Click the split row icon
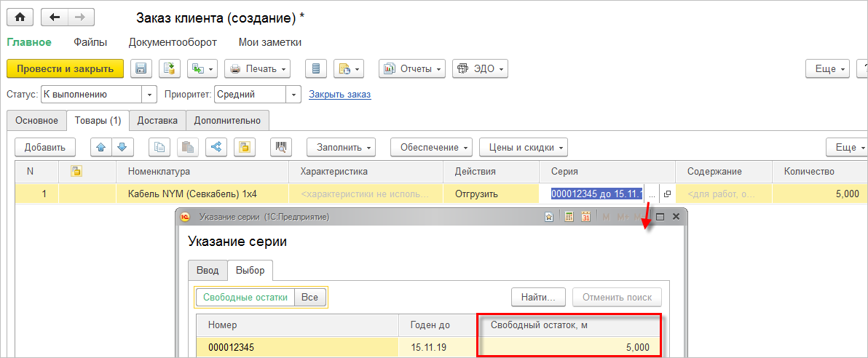The height and width of the screenshot is (358, 868). [x=216, y=147]
